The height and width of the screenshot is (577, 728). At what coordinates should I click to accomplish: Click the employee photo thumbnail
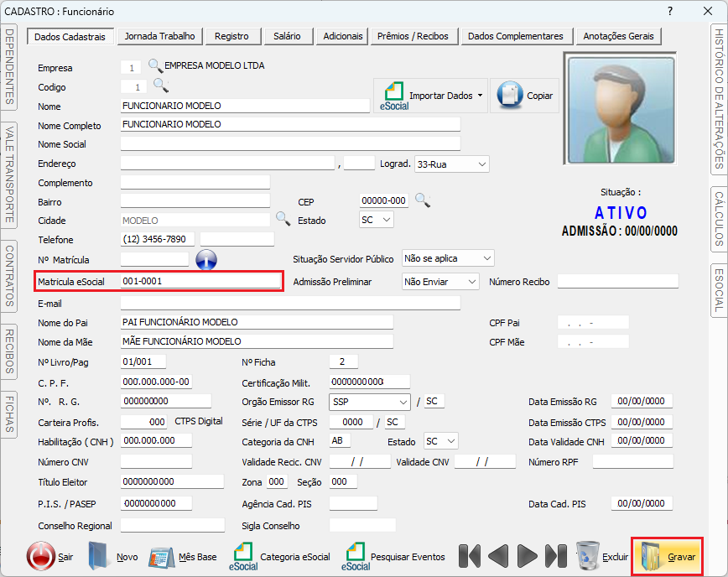pos(620,110)
